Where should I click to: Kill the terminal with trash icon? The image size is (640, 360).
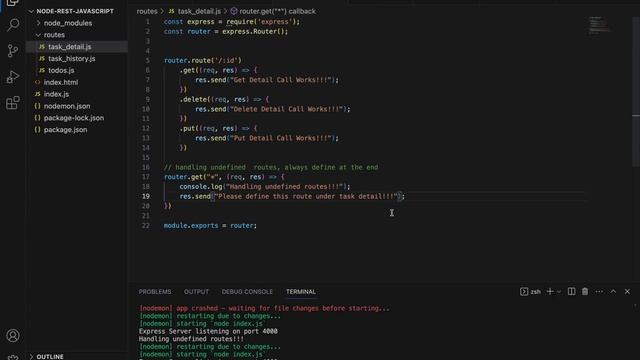[585, 291]
